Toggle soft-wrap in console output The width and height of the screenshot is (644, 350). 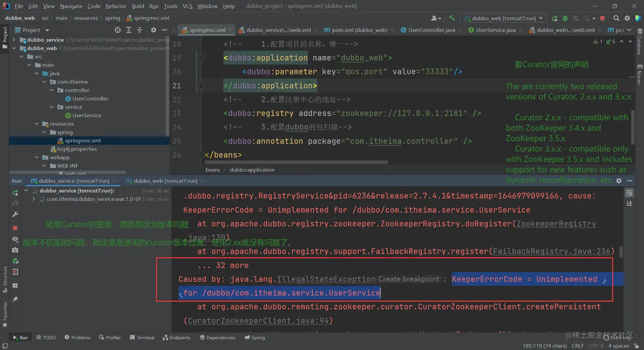(x=629, y=193)
